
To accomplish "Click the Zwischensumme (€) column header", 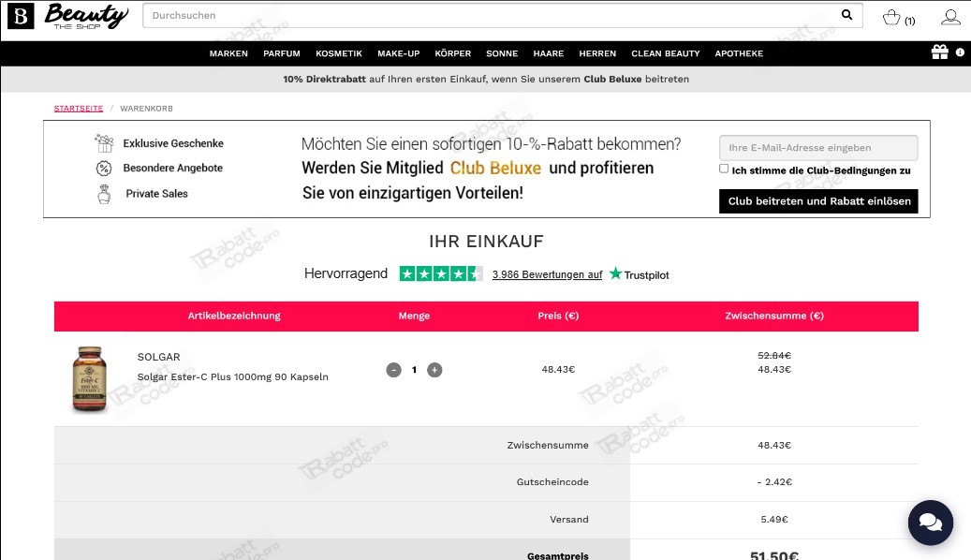I will point(774,316).
